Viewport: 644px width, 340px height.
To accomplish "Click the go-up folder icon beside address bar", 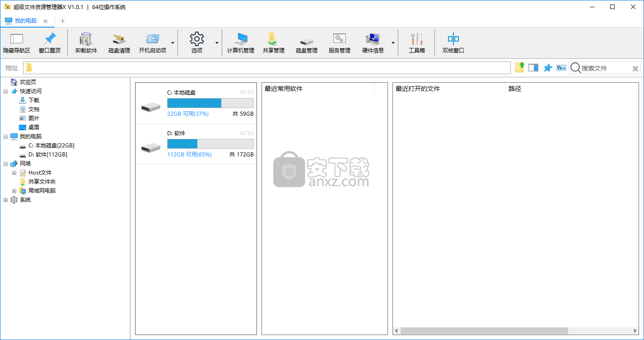I will click(520, 68).
